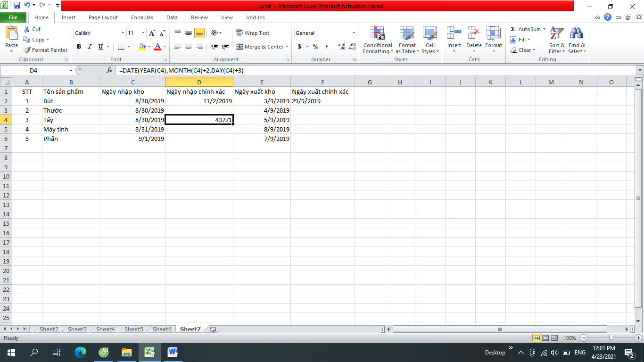Open the File tab

pyautogui.click(x=13, y=17)
